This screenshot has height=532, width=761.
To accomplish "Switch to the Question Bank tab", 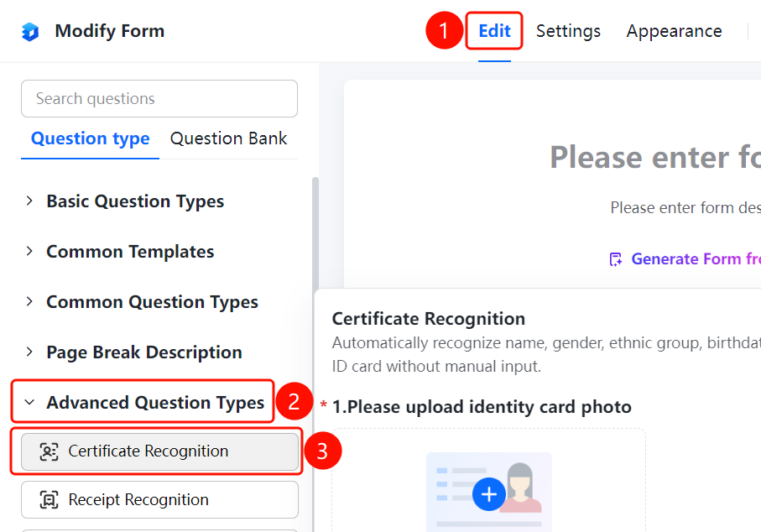I will pos(228,138).
